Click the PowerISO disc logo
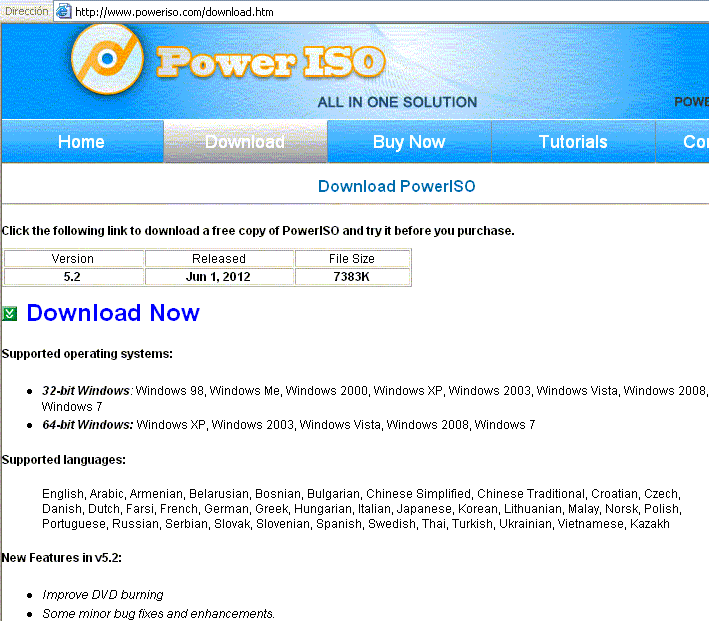 108,59
